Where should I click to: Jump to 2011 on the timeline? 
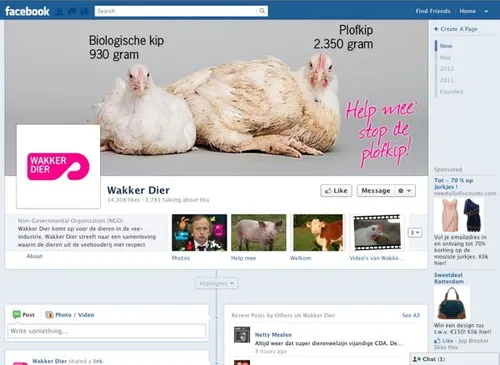[x=447, y=80]
